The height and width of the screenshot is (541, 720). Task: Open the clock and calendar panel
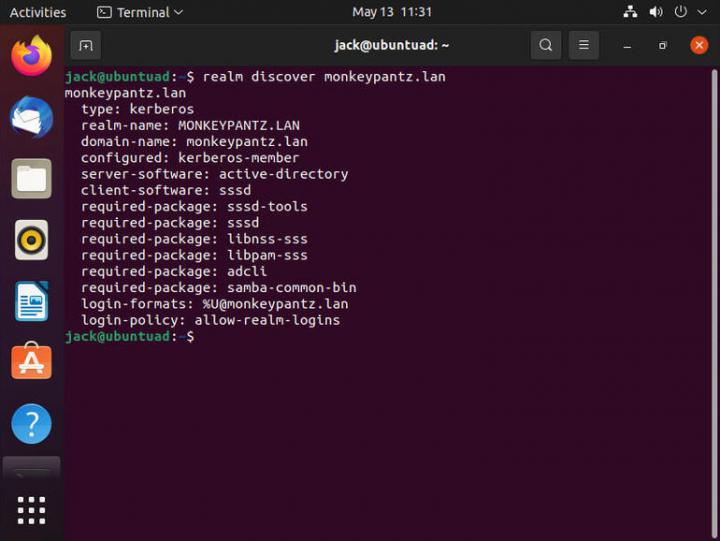[392, 13]
